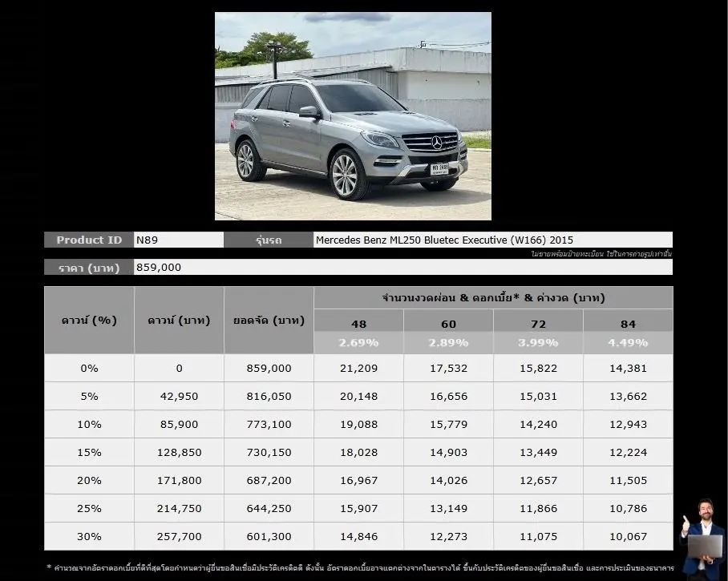Select the 20% down payment row label
Screen dimensions: 728x581
tap(89, 480)
